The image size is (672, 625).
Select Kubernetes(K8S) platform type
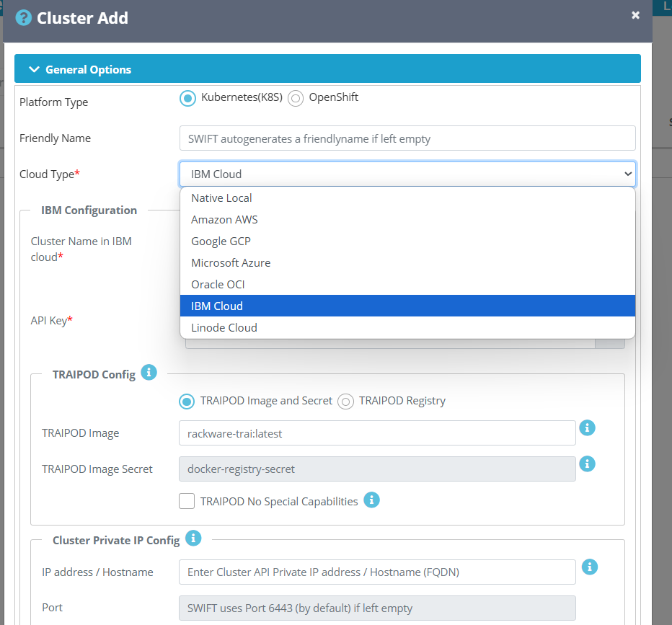click(187, 98)
